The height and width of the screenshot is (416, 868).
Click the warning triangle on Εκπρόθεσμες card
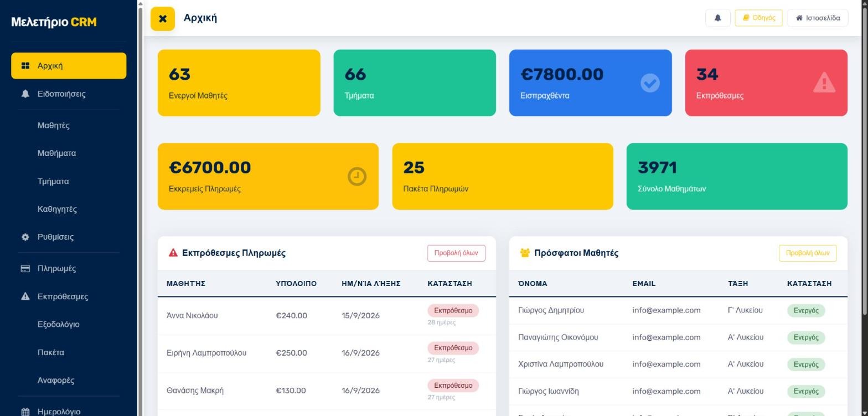click(824, 83)
